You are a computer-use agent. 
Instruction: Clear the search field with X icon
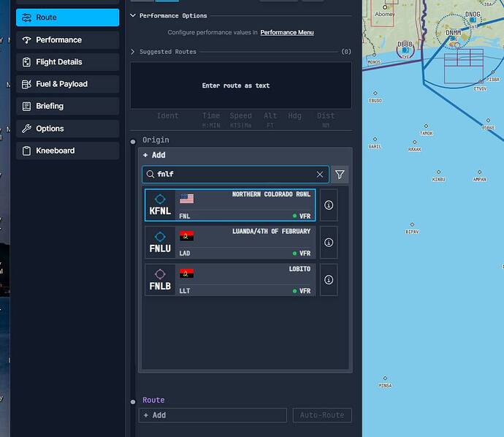point(319,174)
